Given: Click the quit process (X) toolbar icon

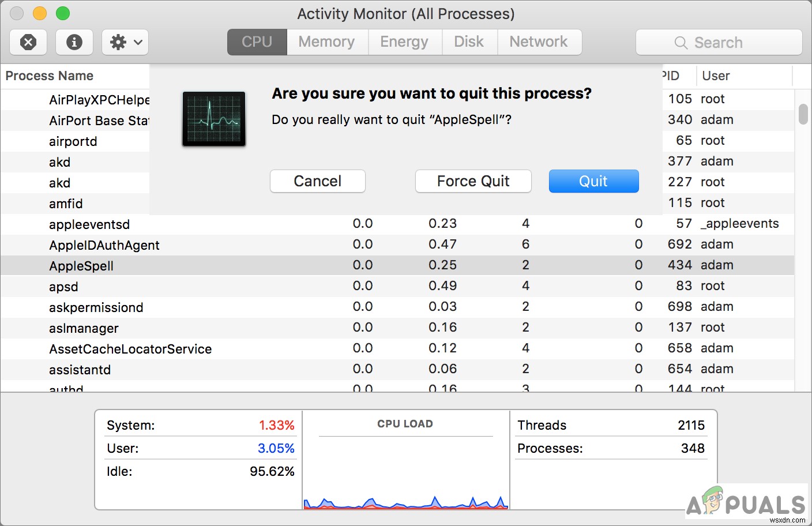Looking at the screenshot, I should [28, 42].
